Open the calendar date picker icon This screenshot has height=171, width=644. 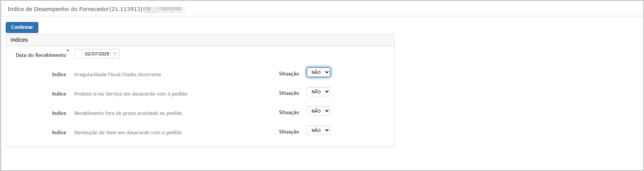pos(115,54)
